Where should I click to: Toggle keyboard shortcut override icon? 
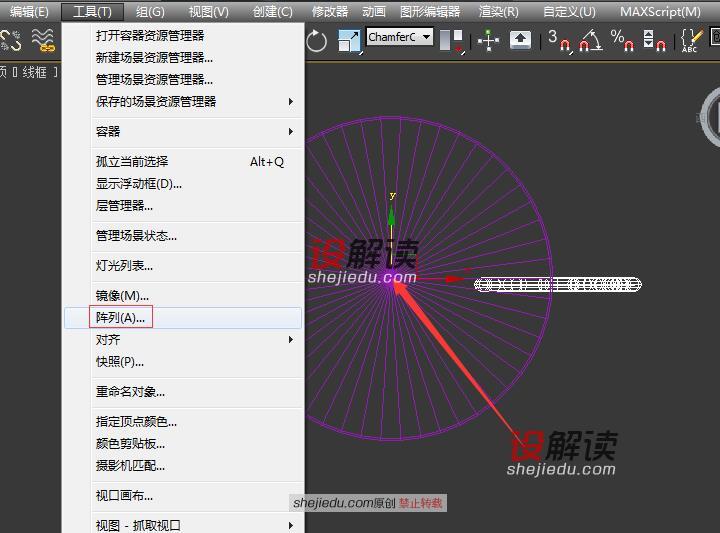click(520, 40)
